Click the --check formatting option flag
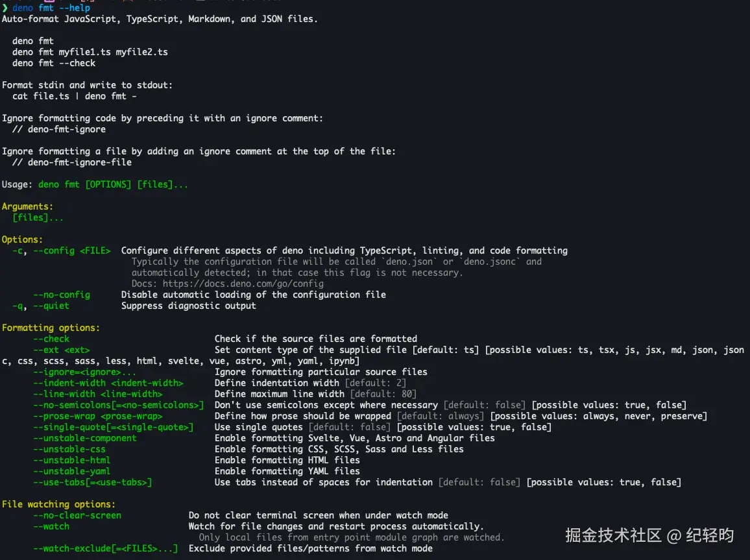The image size is (750, 560). 51,339
